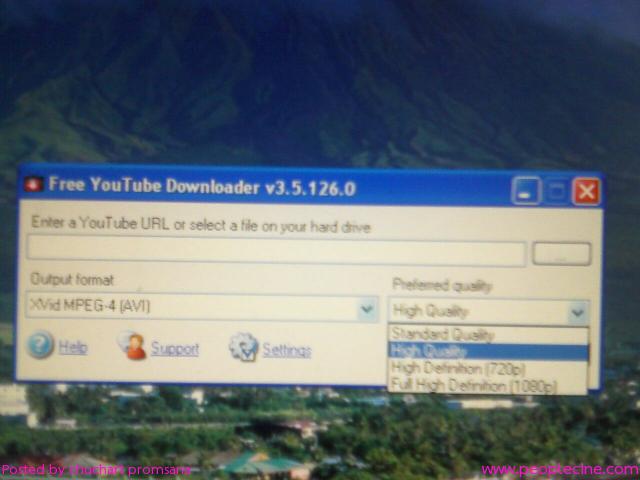Select highlighted High Quality list option
This screenshot has height=480, width=640.
488,352
